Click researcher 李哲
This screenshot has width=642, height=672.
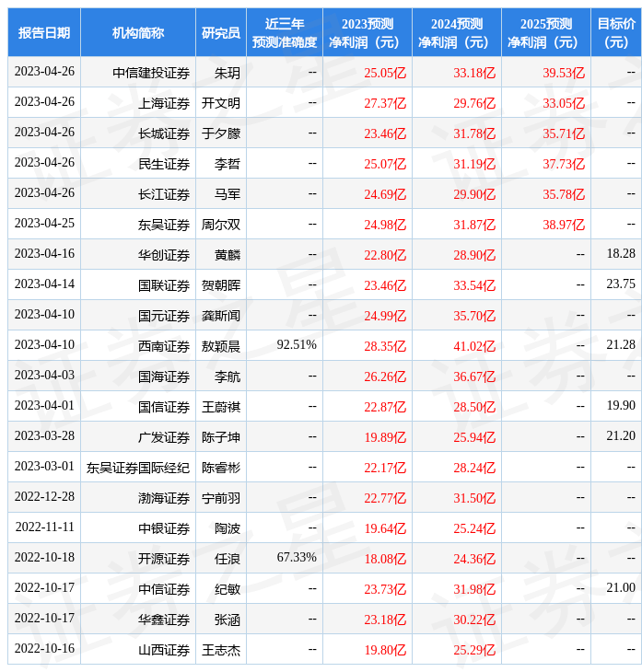coord(228,164)
